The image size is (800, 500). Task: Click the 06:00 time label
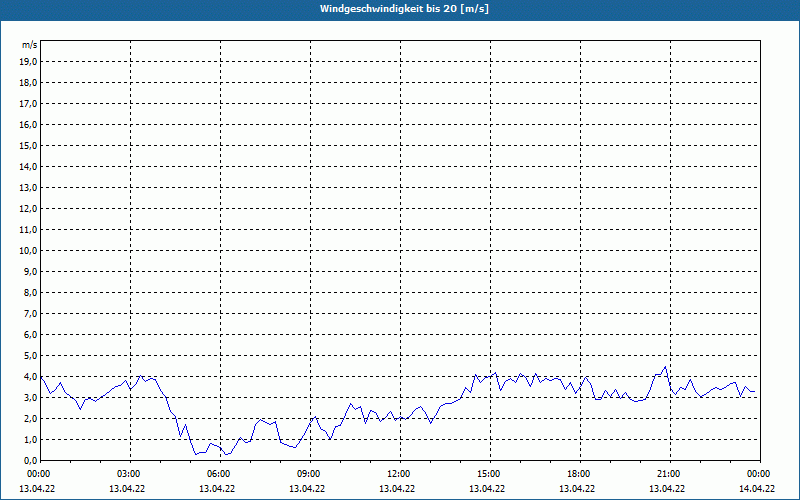tap(220, 474)
